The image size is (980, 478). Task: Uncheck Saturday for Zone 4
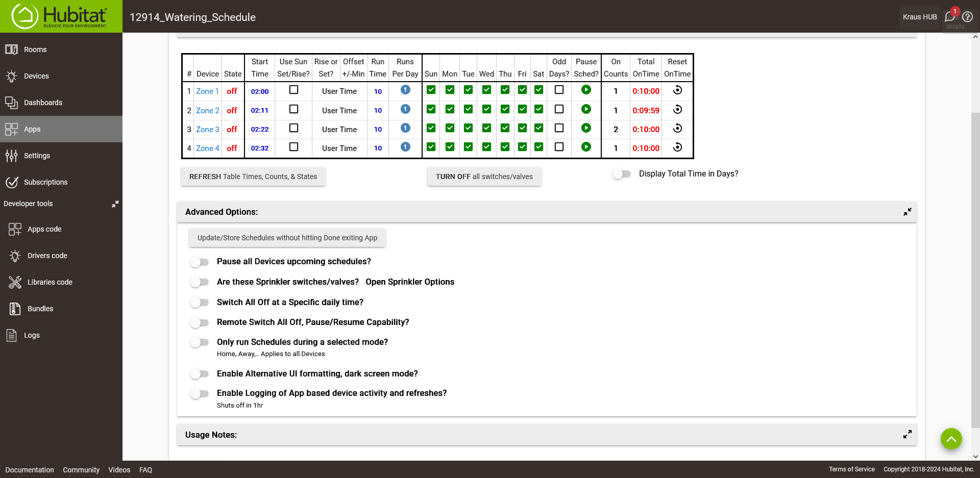(538, 147)
